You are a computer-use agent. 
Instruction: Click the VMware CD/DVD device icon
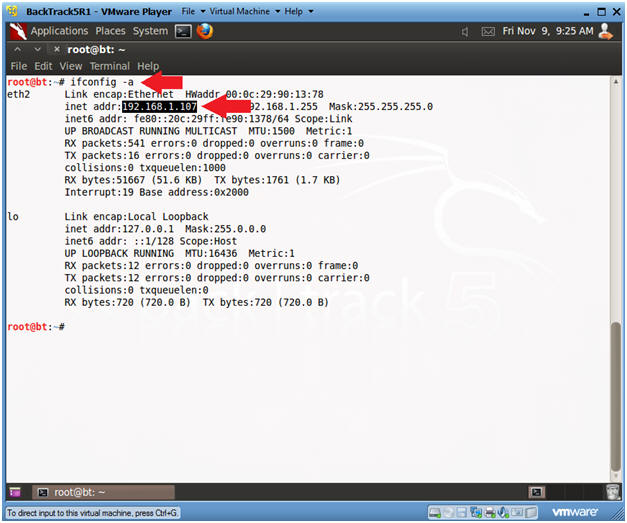click(448, 513)
